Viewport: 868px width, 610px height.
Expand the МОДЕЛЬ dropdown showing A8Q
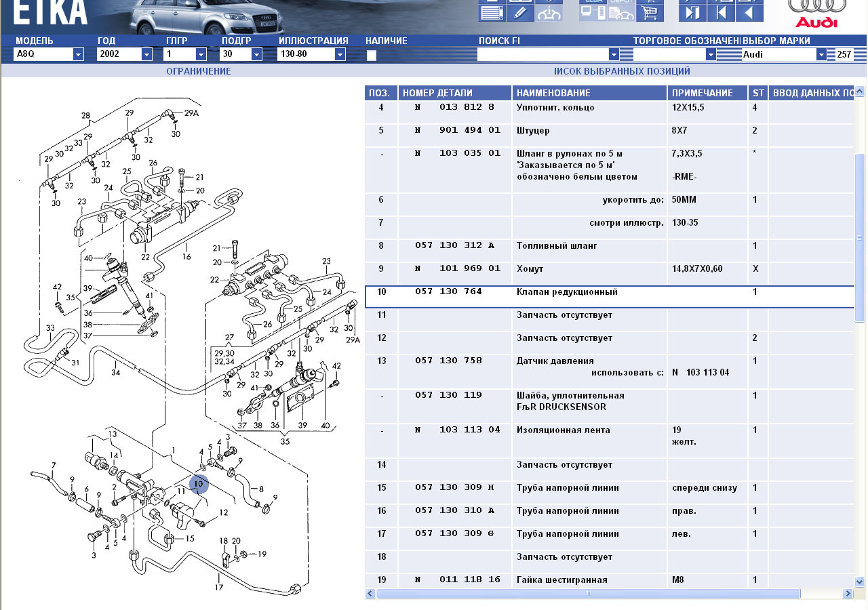point(78,55)
